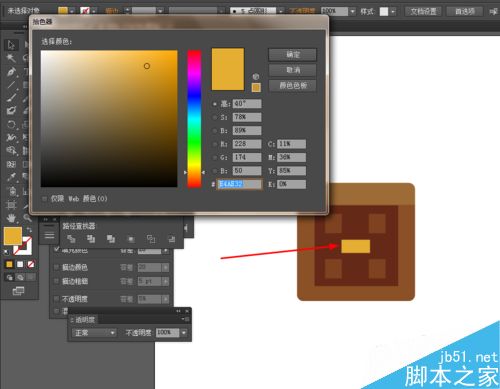Open the 不透明度 link in control bar
This screenshot has height=389, width=500.
[302, 11]
